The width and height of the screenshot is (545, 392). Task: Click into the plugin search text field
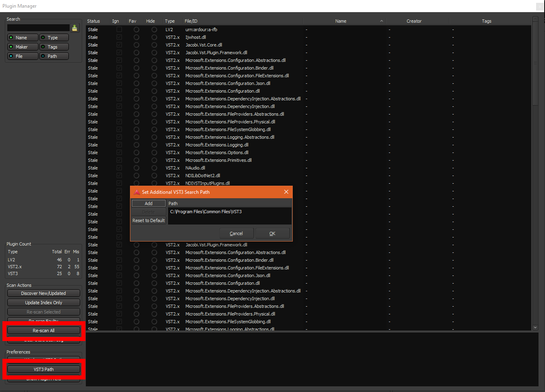(x=38, y=28)
